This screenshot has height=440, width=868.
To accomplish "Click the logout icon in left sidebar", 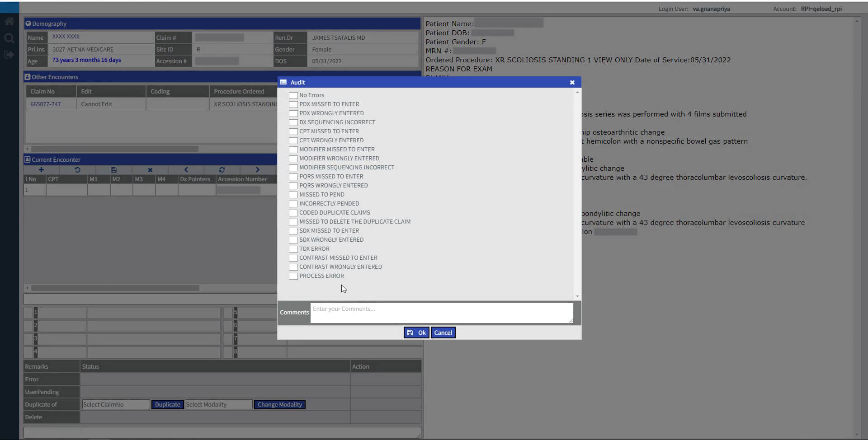I will pyautogui.click(x=9, y=55).
